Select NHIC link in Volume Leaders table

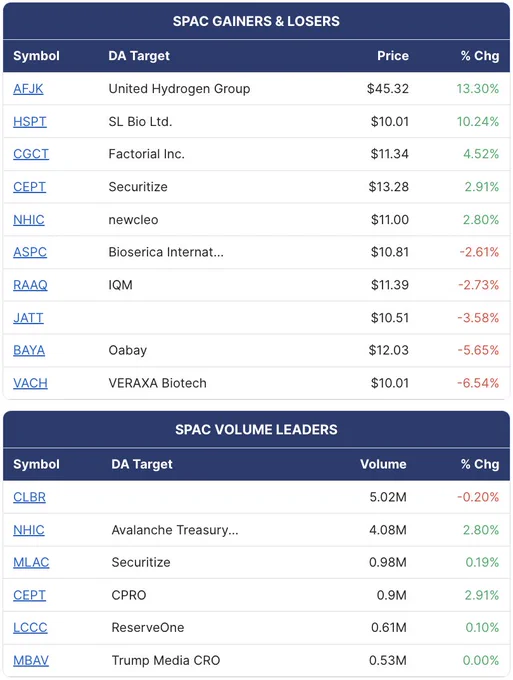pos(29,530)
